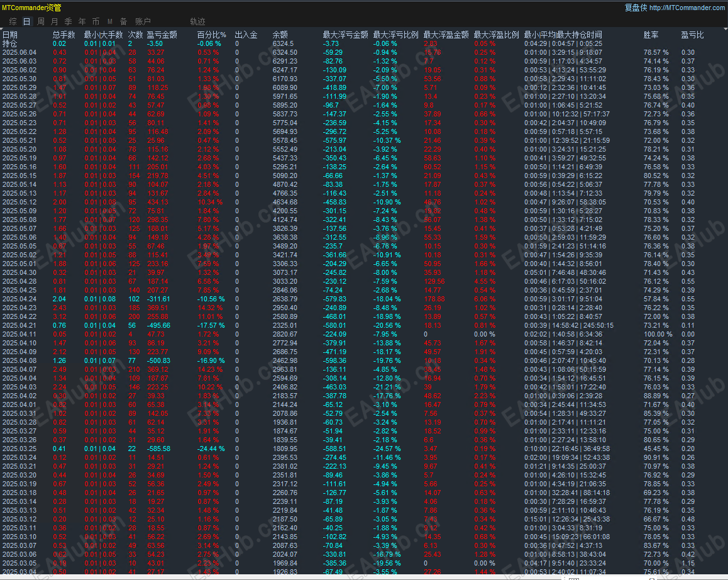Select the 2025.04.21 date row
The height and width of the screenshot is (580, 728).
(x=19, y=325)
